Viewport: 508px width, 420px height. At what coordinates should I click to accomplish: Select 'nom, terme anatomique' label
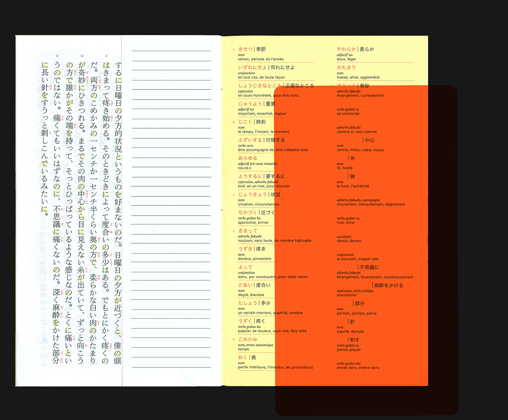point(256,345)
